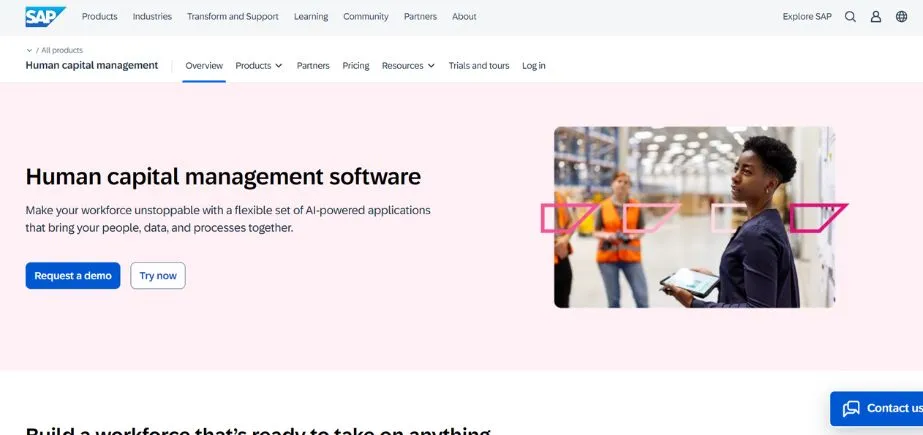Open the About menu
The width and height of the screenshot is (923, 435).
464,16
